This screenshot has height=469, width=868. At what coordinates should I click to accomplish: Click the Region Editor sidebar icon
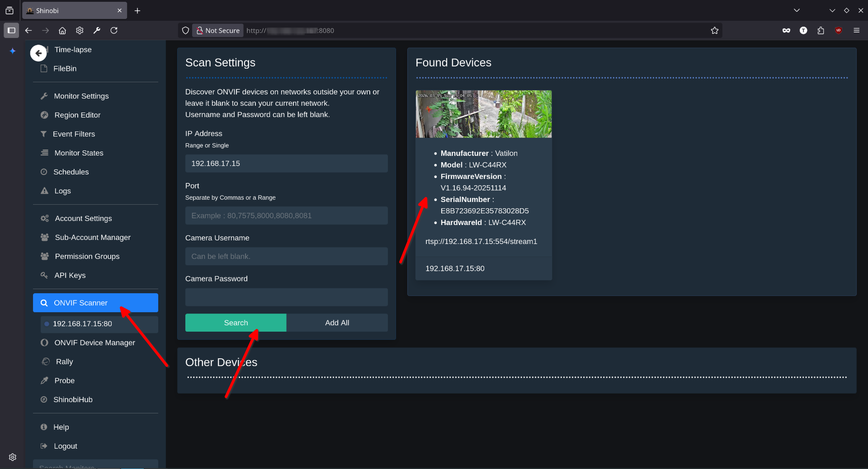pos(44,115)
